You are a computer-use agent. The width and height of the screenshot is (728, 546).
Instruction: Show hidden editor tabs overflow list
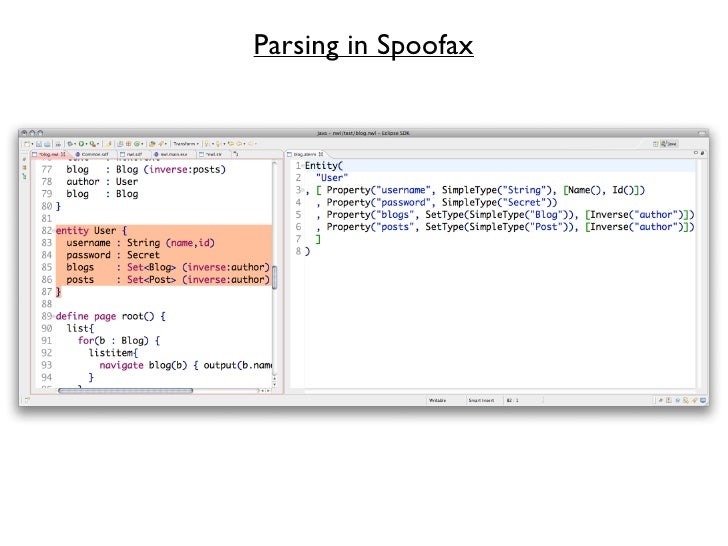coord(235,154)
